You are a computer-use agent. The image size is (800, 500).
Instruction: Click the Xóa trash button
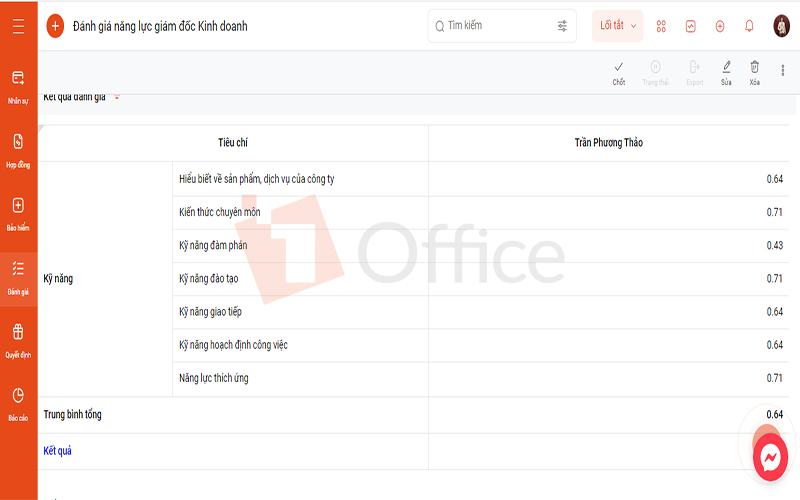coord(755,73)
